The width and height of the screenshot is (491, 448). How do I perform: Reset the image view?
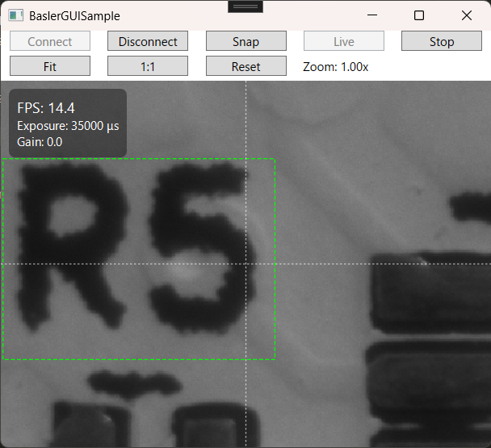(x=245, y=66)
